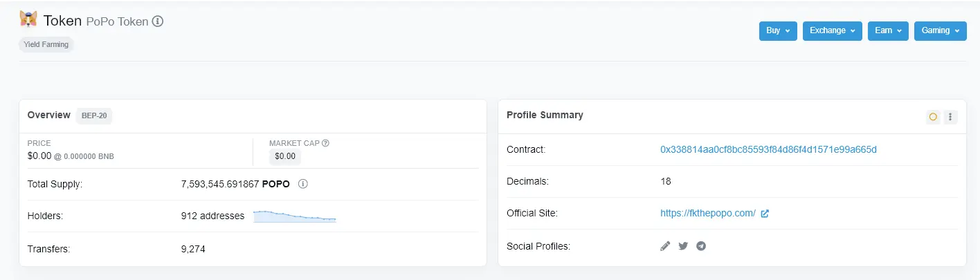The image size is (980, 280).
Task: Click the yellow circle icon in Profile Summary
Action: (x=933, y=117)
